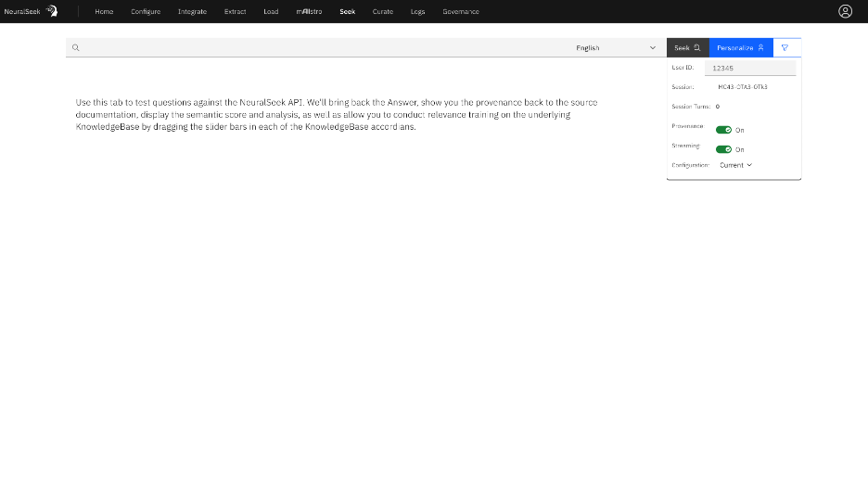Click the NeuralSeek logo icon
Screen dimensions: 868x486
tap(53, 11)
